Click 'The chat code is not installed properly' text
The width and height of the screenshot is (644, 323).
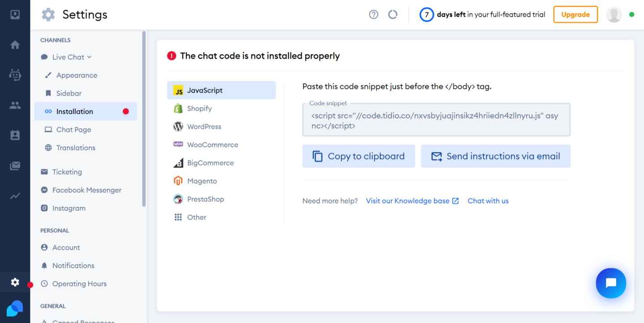[260, 56]
